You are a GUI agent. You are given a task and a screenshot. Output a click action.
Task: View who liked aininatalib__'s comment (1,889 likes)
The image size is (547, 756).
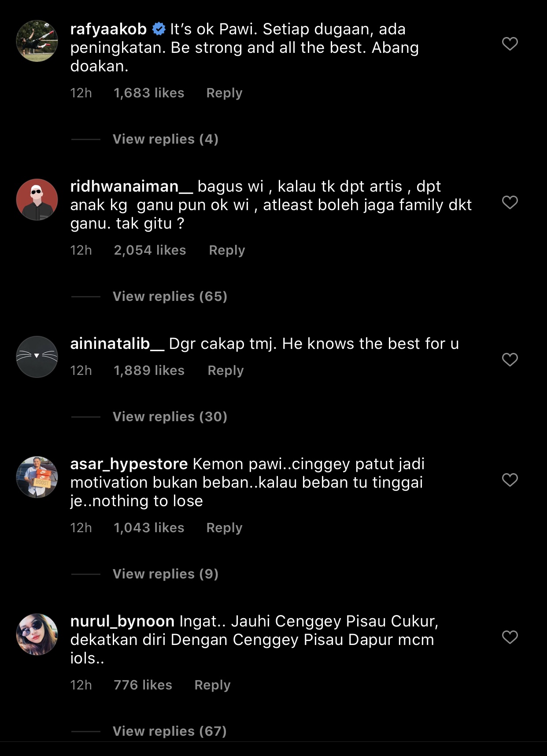tap(149, 371)
